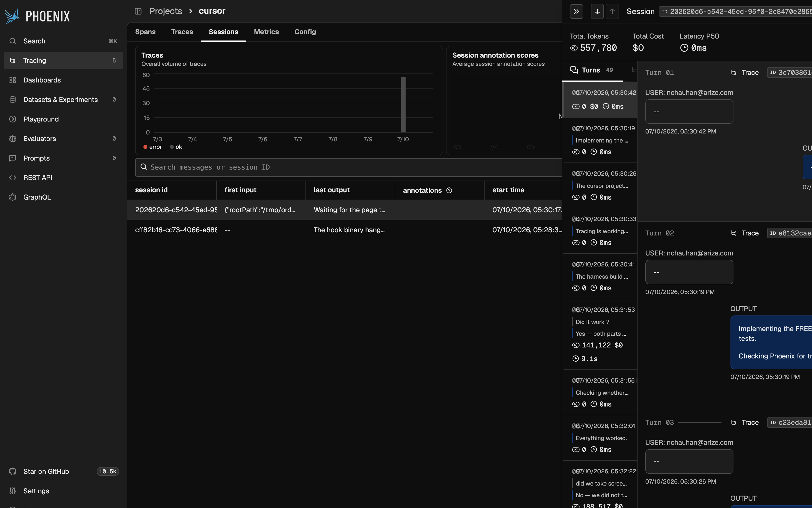The width and height of the screenshot is (812, 508).
Task: Select turn 'Did it work ?' in list
Action: coord(600,334)
